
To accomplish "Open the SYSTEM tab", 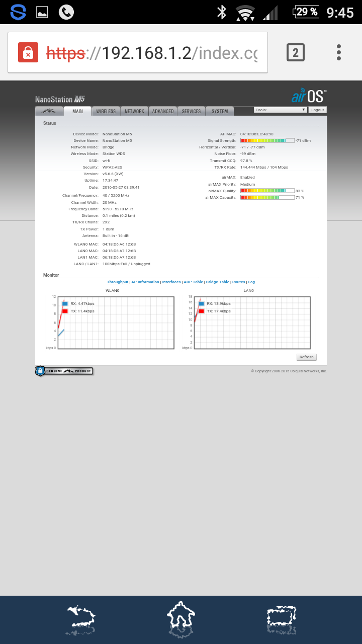I will click(x=220, y=111).
